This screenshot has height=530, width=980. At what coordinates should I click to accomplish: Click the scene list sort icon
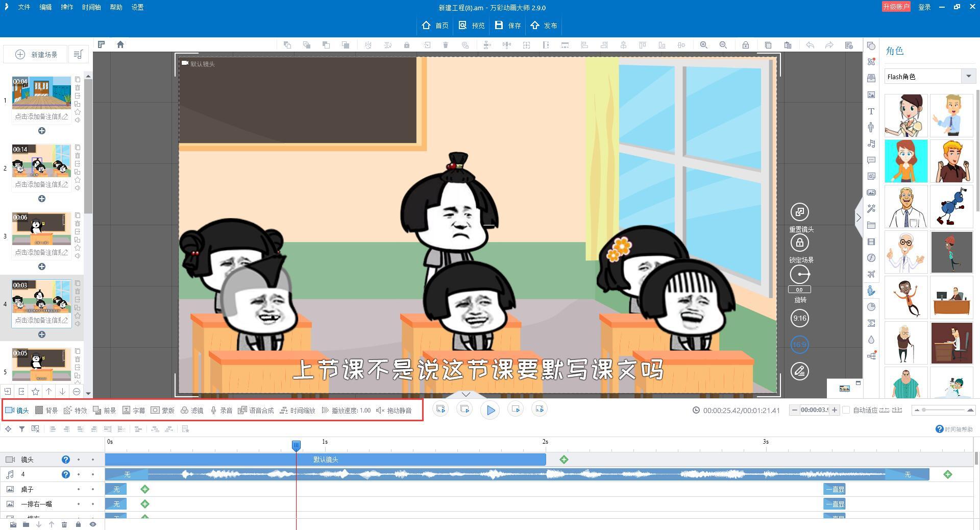(x=78, y=54)
